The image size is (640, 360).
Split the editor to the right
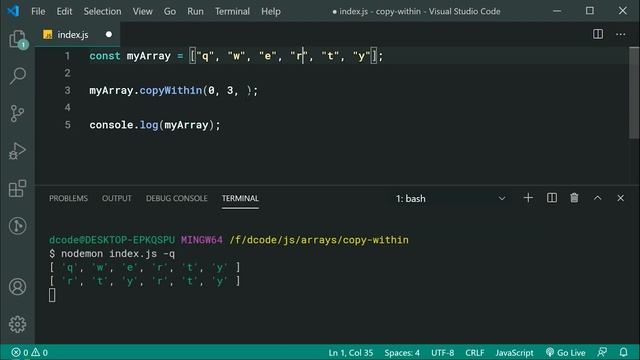pos(598,34)
